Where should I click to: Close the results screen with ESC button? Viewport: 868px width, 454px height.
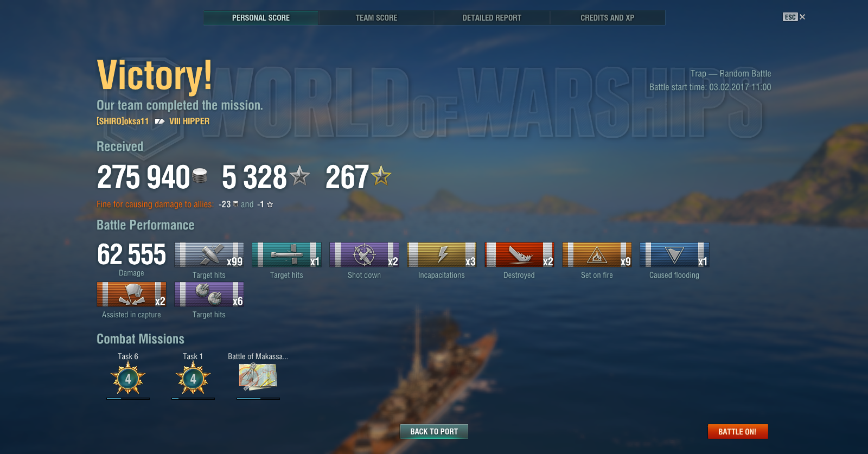tap(794, 17)
